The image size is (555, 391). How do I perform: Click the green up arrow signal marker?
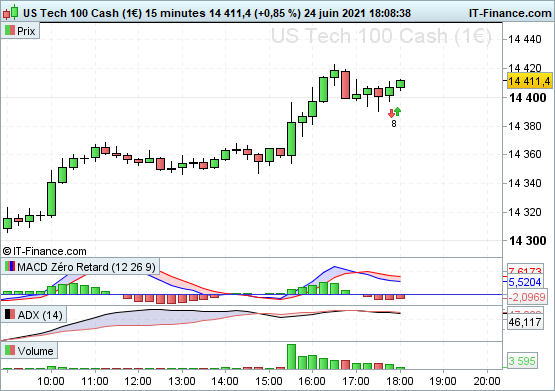pyautogui.click(x=397, y=111)
